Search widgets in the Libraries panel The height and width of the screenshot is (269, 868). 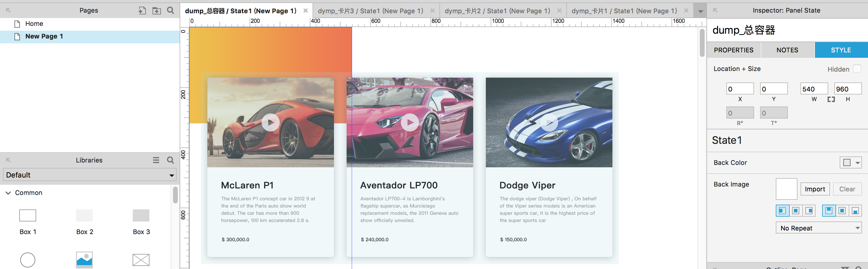click(171, 160)
